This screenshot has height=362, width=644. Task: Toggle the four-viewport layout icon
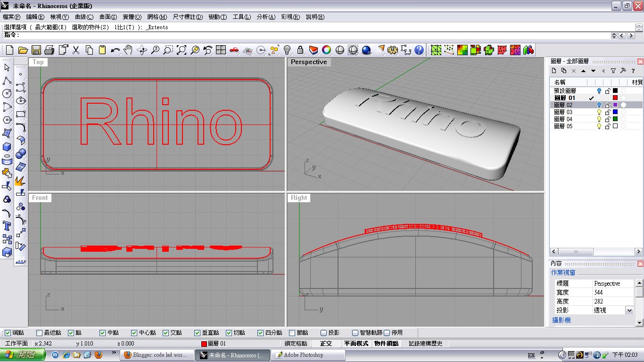click(x=221, y=50)
